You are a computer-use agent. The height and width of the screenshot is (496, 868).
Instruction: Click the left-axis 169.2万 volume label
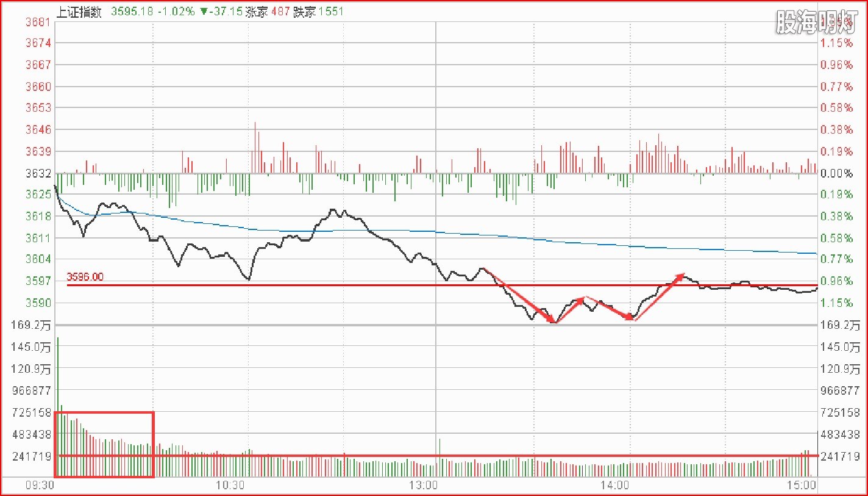pos(32,325)
